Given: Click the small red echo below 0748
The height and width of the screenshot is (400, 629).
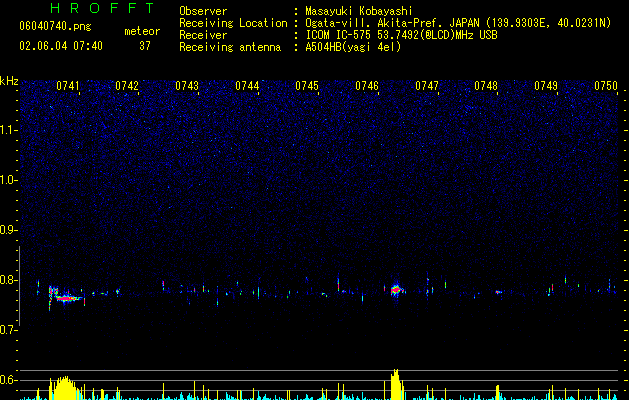Looking at the screenshot, I should coord(498,292).
